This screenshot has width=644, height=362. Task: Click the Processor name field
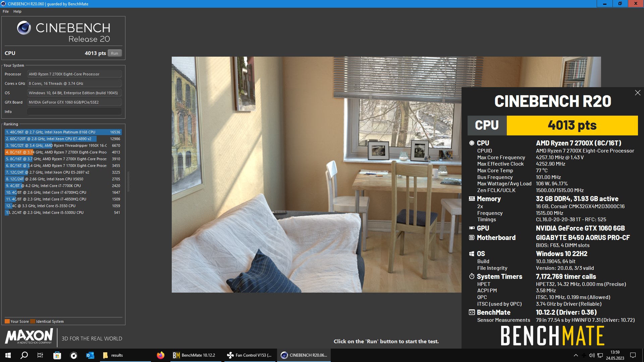click(74, 74)
